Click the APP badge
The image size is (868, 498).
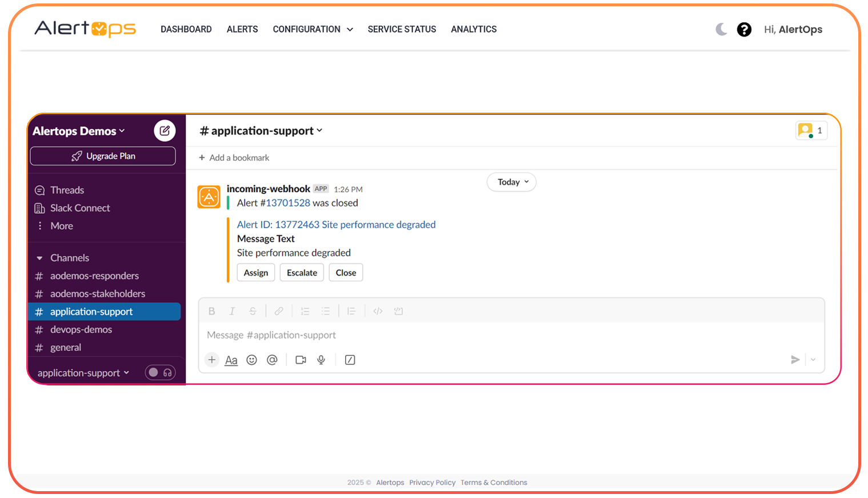point(321,189)
